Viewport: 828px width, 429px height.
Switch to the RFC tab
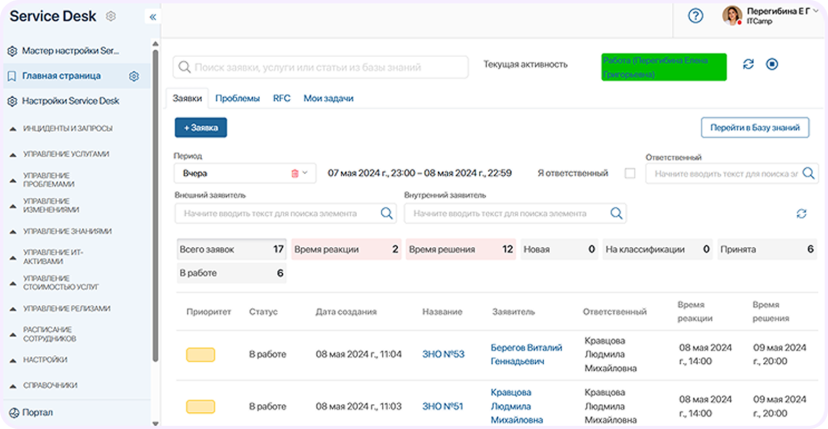pyautogui.click(x=282, y=98)
